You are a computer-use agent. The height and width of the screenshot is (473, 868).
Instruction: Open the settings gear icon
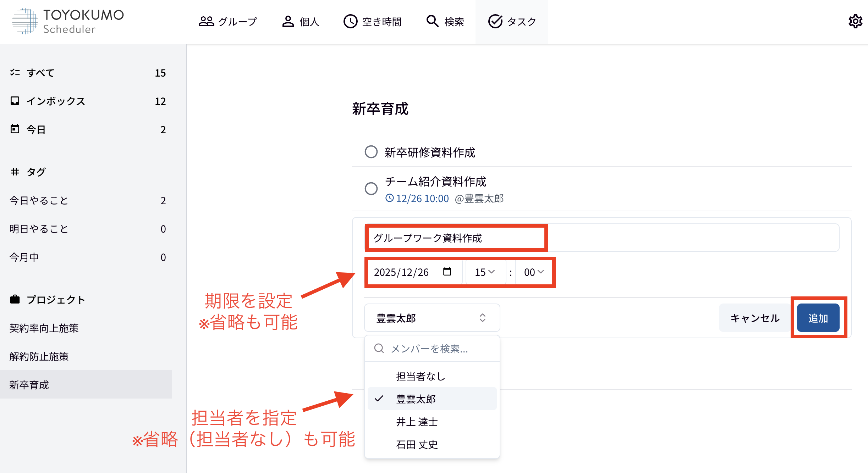855,21
